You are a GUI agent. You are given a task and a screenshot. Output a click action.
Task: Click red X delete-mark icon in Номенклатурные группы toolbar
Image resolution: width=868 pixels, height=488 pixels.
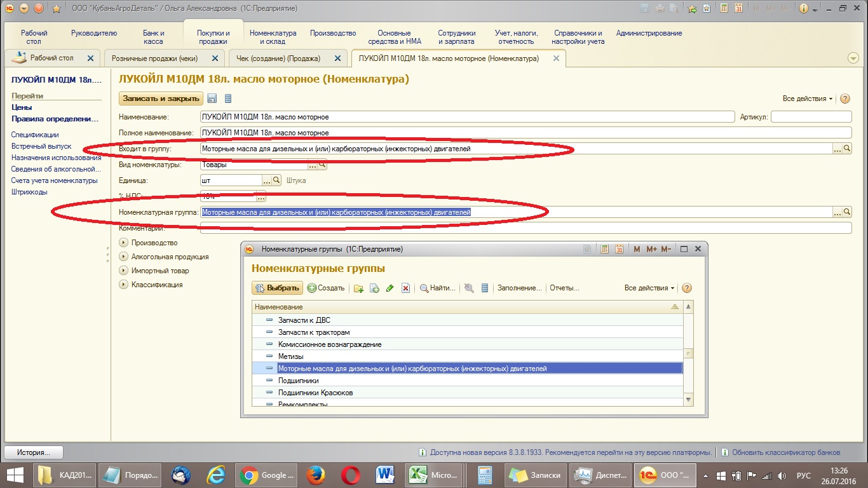(405, 288)
